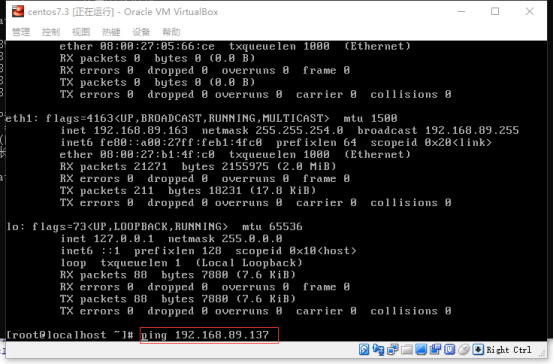Click the first blue status bar icon
Image resolution: width=554 pixels, height=364 pixels.
pyautogui.click(x=364, y=350)
